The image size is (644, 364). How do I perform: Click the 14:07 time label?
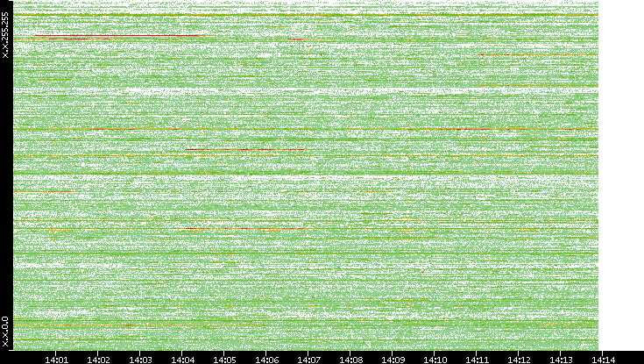308,360
